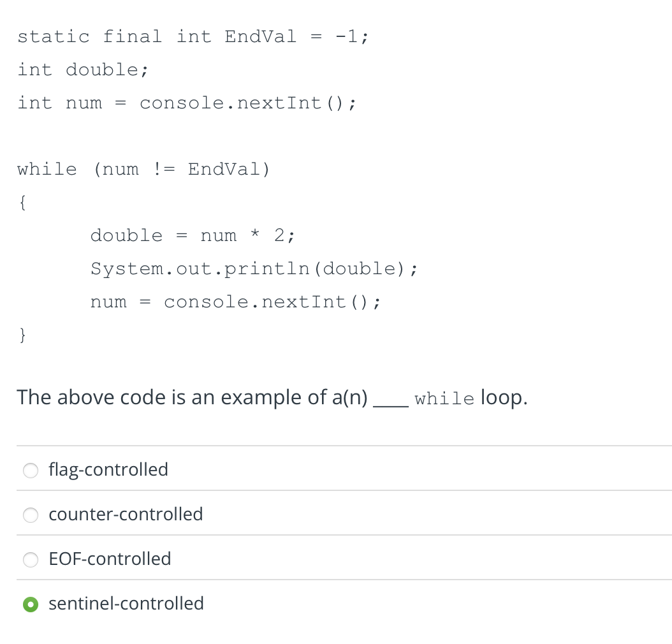
Task: Click the closing brace of the loop
Action: (x=22, y=334)
